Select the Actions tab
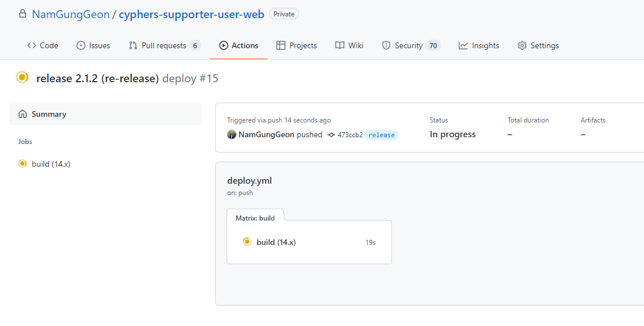The height and width of the screenshot is (326, 644). [238, 45]
